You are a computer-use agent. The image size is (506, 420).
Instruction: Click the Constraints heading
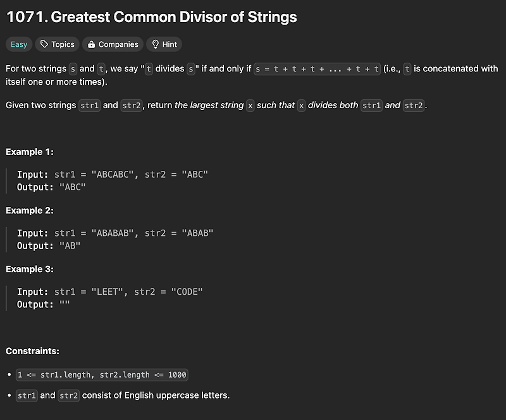coord(33,351)
